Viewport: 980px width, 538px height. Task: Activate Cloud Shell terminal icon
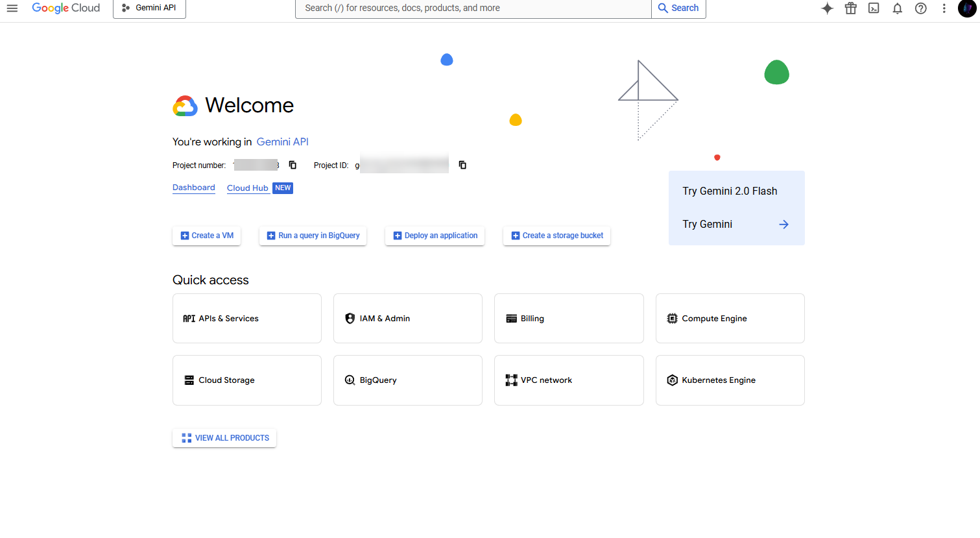coord(874,8)
